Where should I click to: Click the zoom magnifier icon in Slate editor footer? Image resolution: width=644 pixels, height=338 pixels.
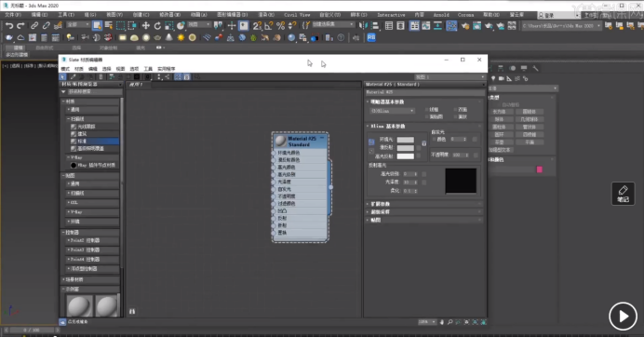[450, 322]
